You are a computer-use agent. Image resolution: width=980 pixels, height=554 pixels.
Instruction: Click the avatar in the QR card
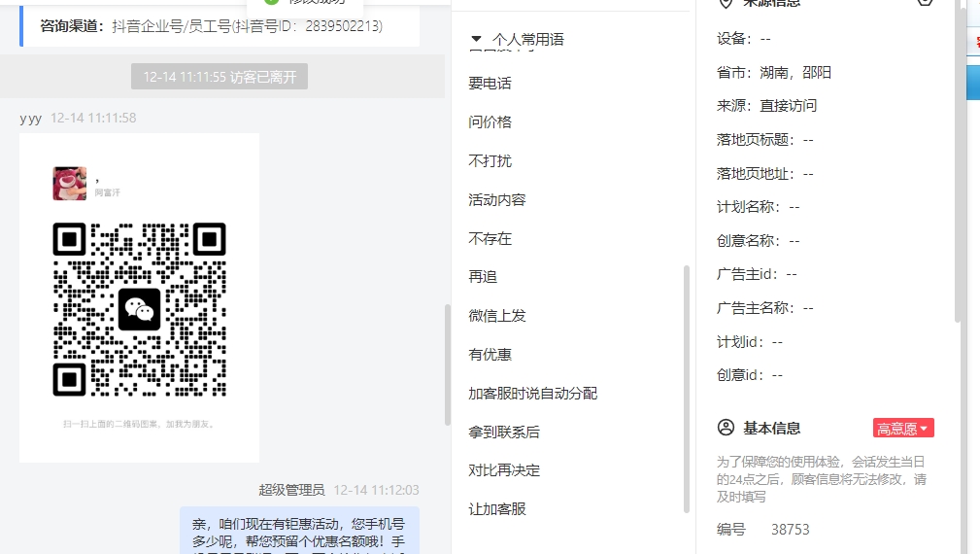click(x=69, y=183)
